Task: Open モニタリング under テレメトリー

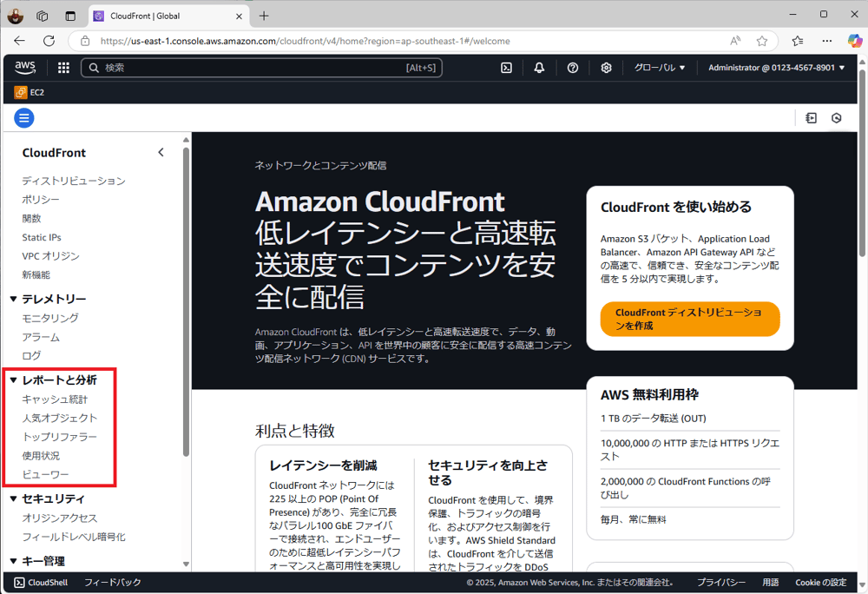Action: point(49,318)
